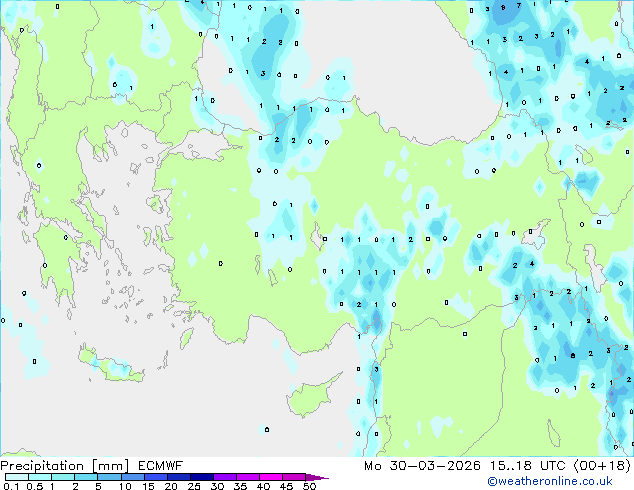Screen dimensions: 634x490
Task: Click the over-50 mm legend arrow tip
Action: coord(317,477)
